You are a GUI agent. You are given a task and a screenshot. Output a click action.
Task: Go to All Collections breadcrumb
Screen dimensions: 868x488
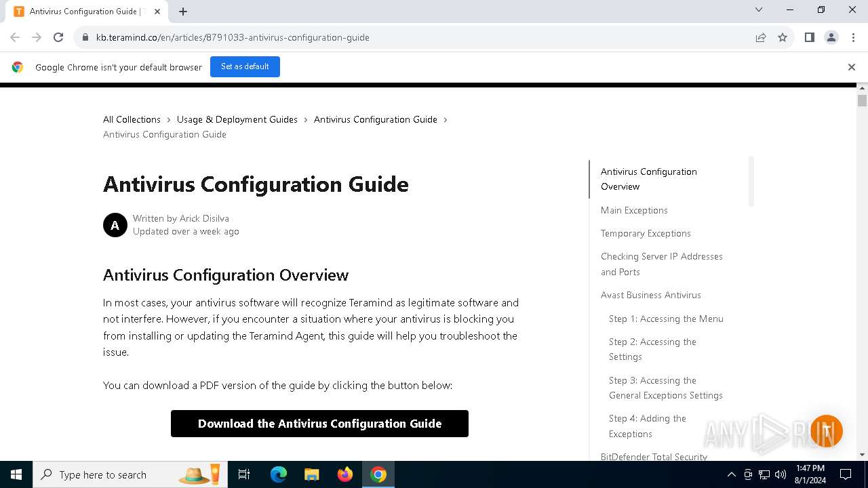pos(132,119)
